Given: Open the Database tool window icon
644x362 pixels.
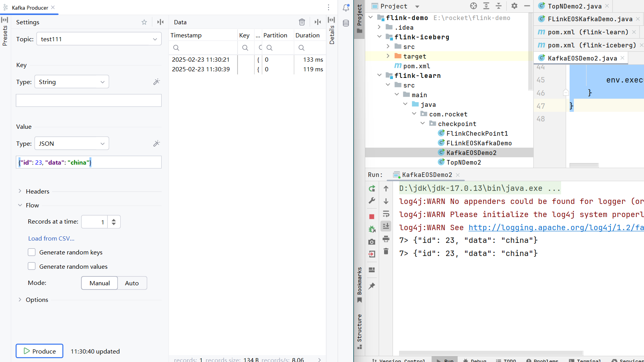Looking at the screenshot, I should [x=346, y=23].
